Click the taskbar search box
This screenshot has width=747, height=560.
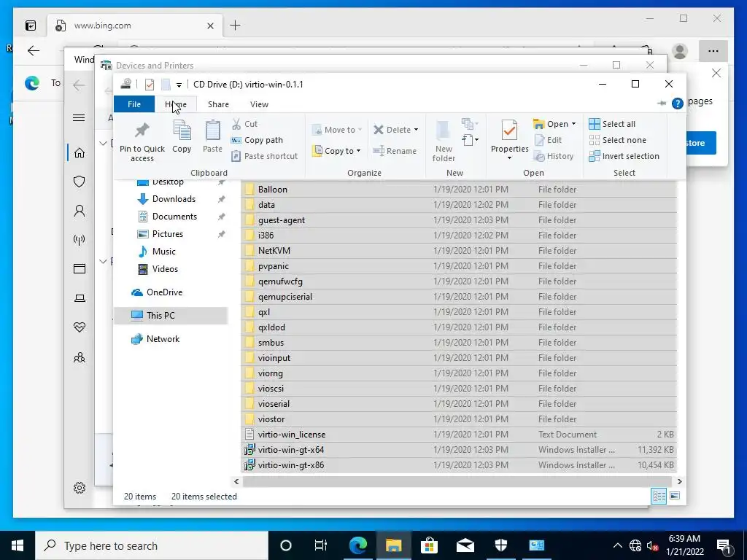pos(152,545)
